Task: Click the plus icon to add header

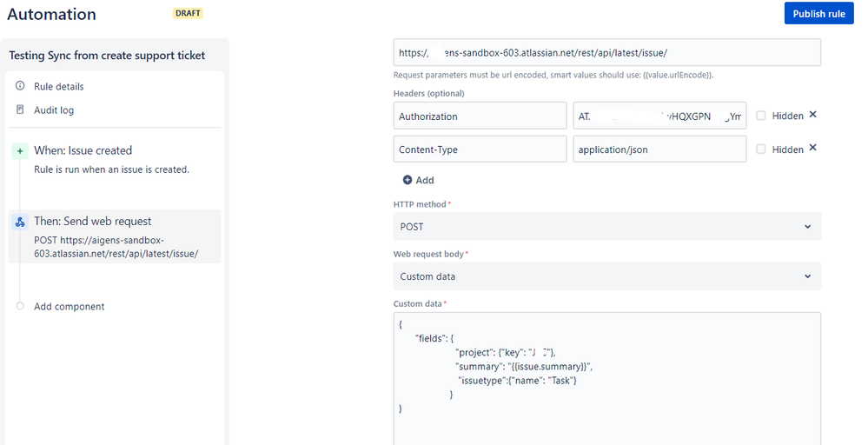Action: tap(407, 180)
